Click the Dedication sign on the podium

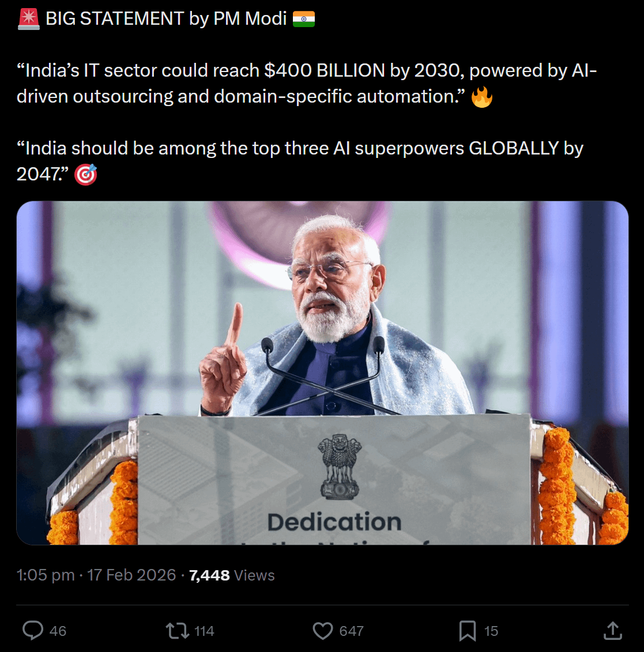(334, 522)
